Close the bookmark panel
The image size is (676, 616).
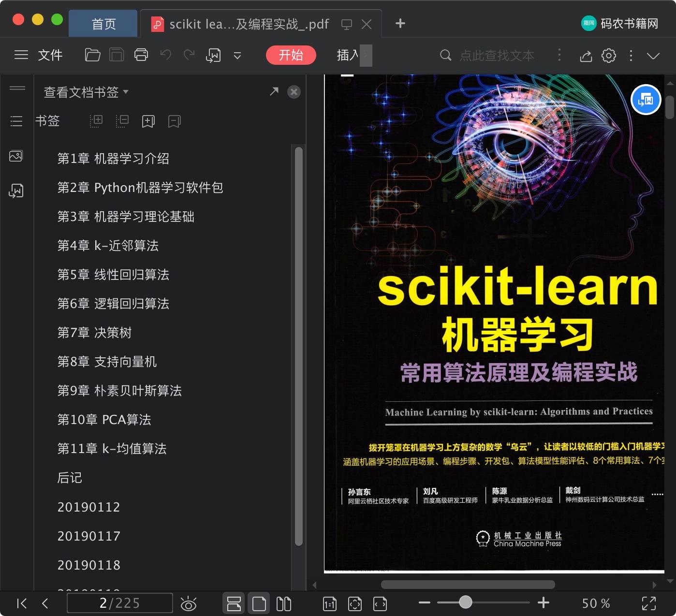coord(294,92)
